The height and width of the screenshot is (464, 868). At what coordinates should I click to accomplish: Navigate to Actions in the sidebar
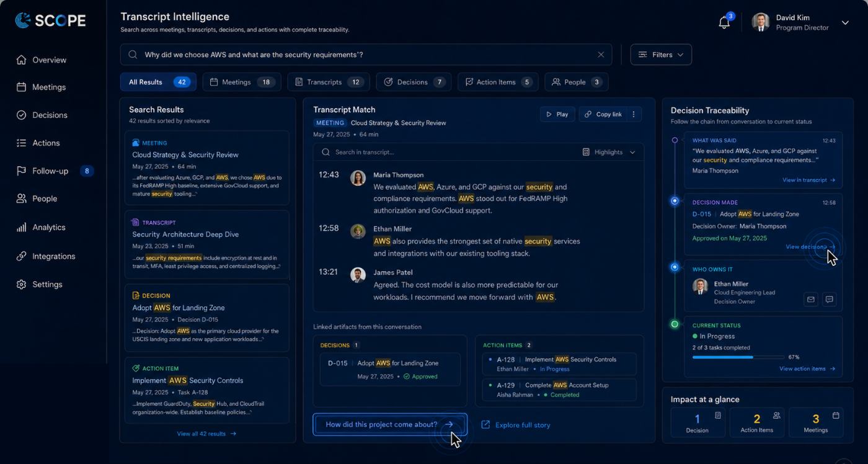(x=38, y=143)
